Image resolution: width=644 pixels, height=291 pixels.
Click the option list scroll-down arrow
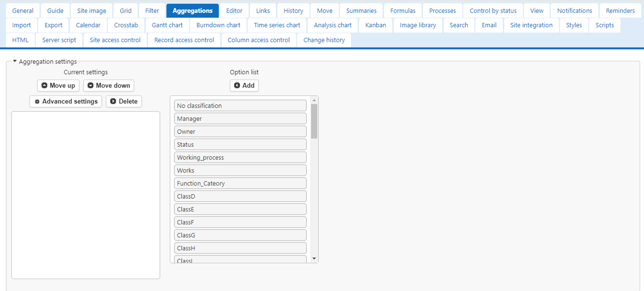click(x=314, y=259)
